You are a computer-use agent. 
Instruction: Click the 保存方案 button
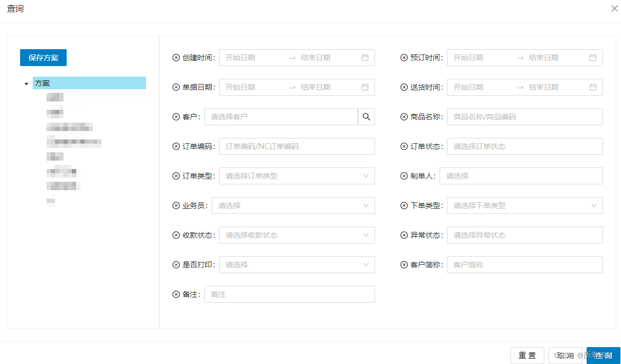click(43, 58)
